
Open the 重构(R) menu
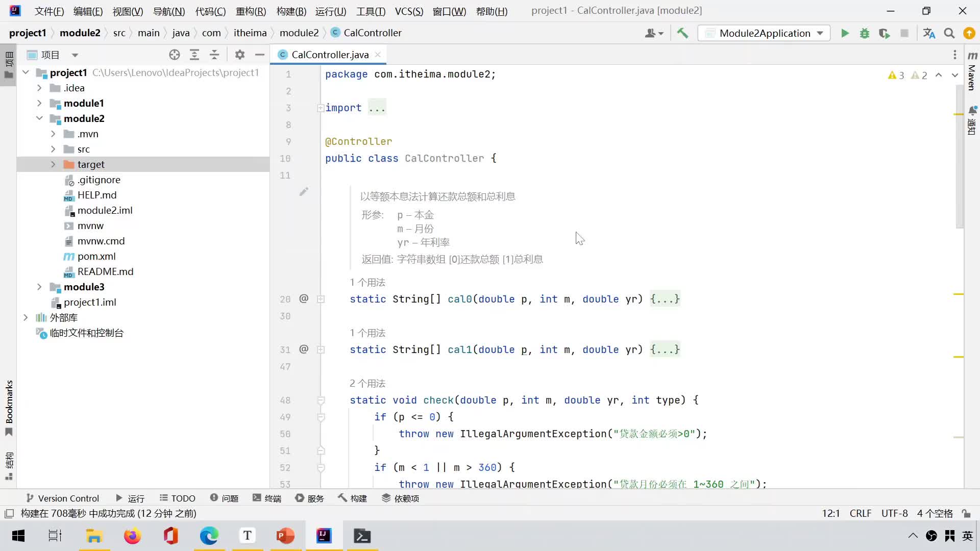[251, 11]
